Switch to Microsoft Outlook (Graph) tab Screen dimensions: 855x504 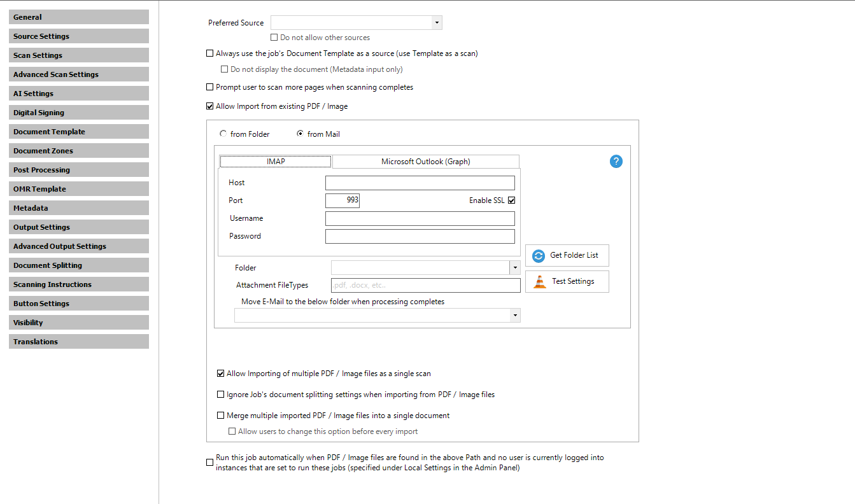click(x=425, y=162)
